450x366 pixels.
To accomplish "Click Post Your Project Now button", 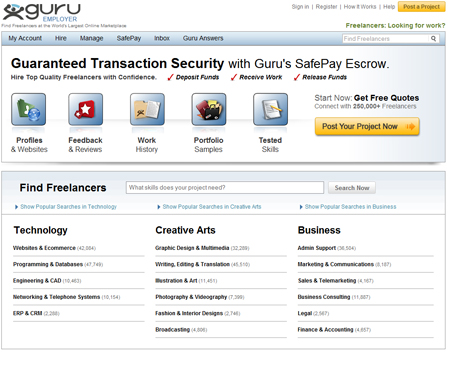I will 367,126.
